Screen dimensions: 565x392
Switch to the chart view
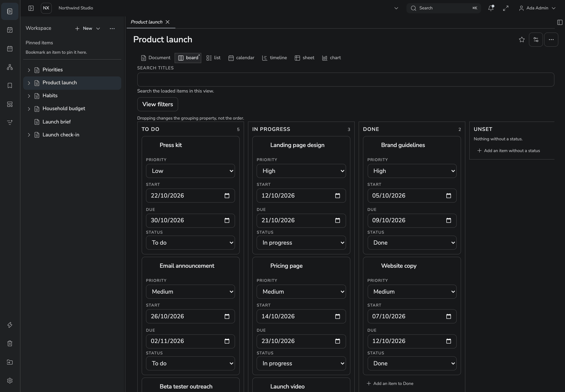(331, 58)
